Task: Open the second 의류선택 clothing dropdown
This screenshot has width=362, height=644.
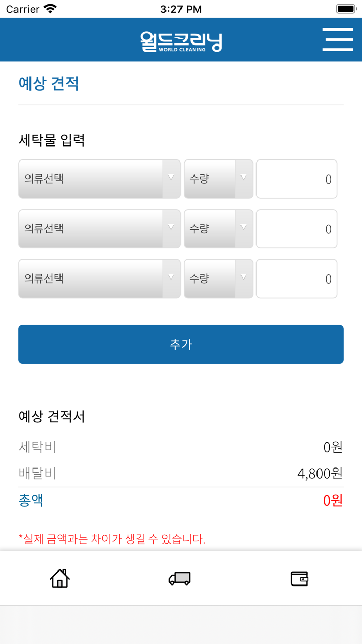Action: [99, 228]
